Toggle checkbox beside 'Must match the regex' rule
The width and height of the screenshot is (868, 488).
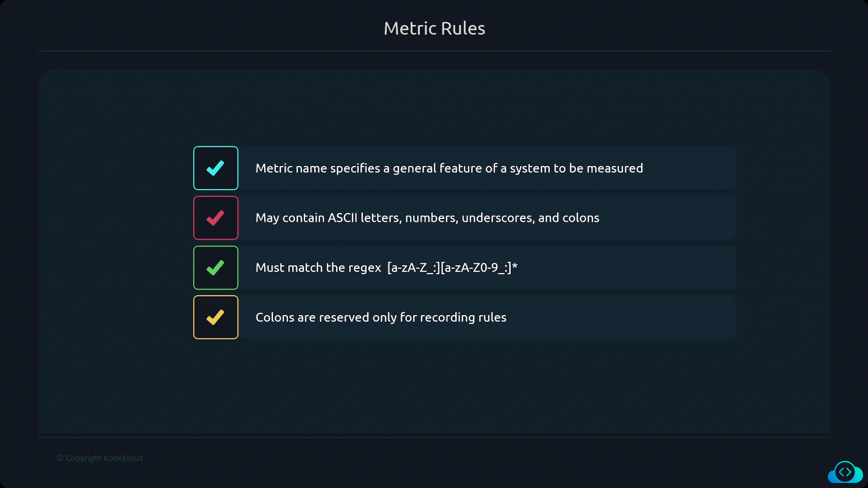click(216, 267)
